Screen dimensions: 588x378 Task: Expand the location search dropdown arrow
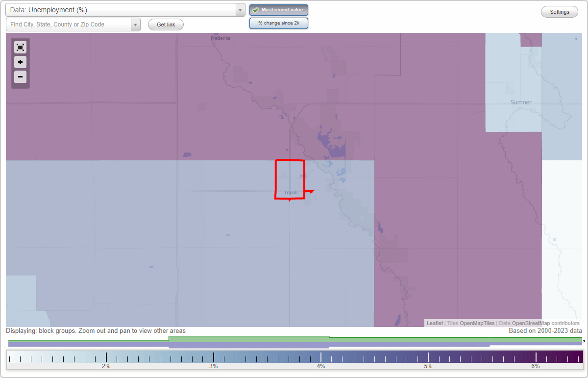[x=136, y=25]
